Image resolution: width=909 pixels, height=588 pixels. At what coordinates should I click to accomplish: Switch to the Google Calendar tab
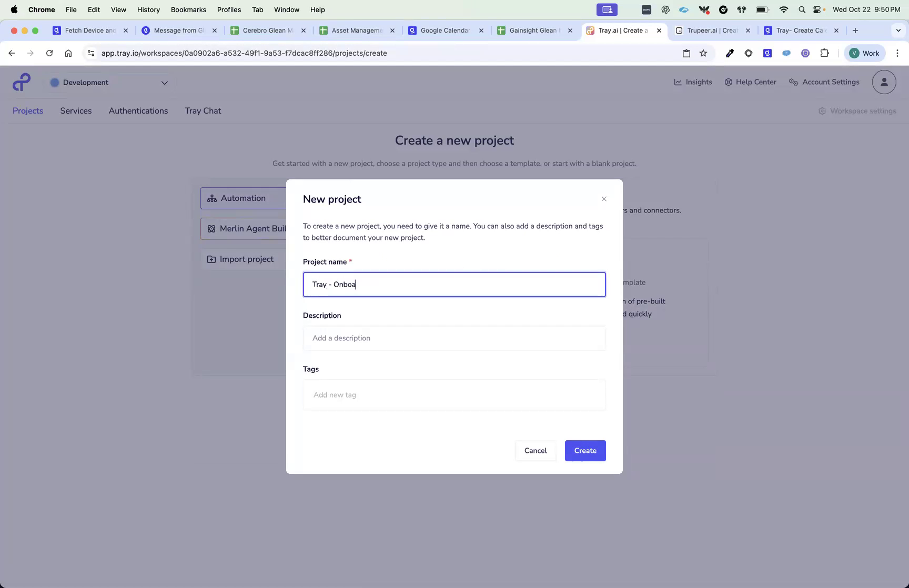[x=445, y=31]
